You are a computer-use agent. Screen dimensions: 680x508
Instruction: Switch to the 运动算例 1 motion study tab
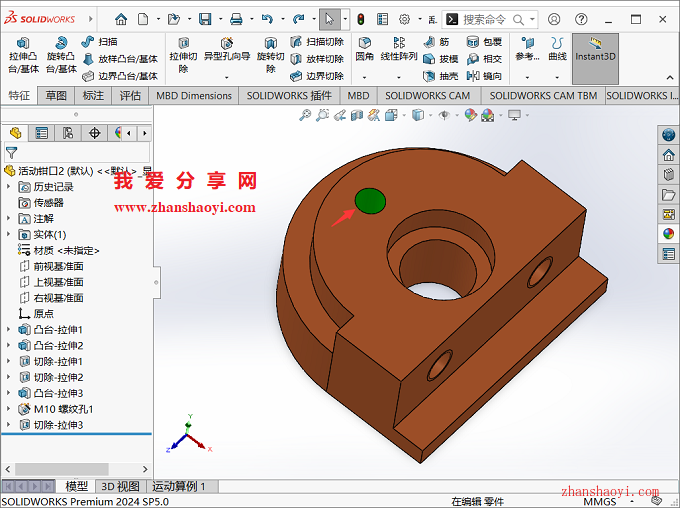(x=178, y=486)
